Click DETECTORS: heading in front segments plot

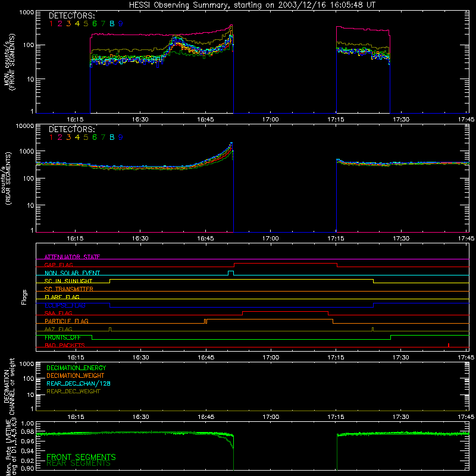pos(71,15)
